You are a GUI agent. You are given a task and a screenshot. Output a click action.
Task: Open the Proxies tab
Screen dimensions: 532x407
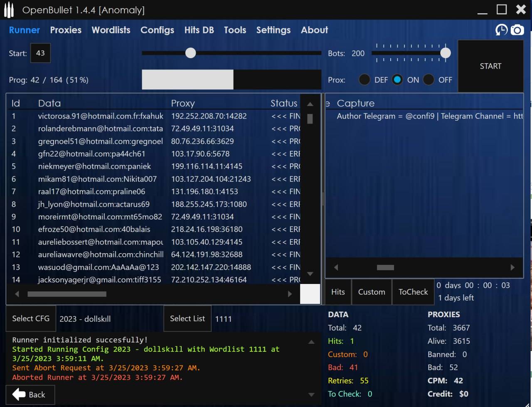[x=66, y=30]
